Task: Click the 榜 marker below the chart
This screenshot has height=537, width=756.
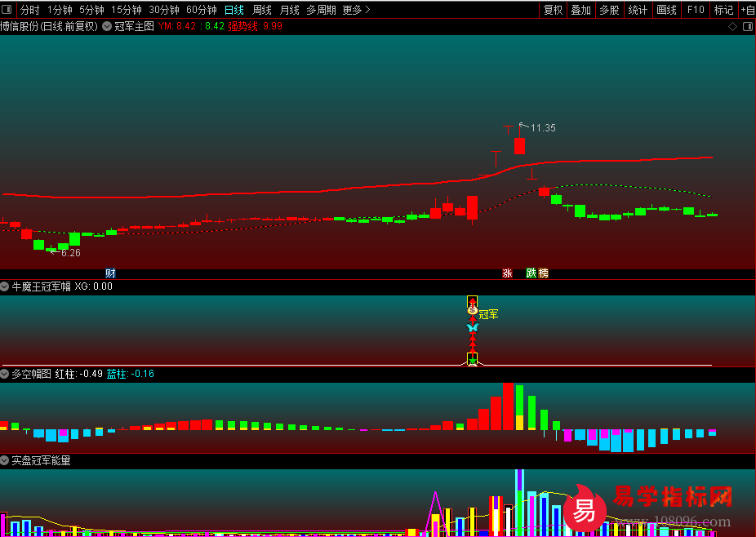Action: tap(544, 273)
